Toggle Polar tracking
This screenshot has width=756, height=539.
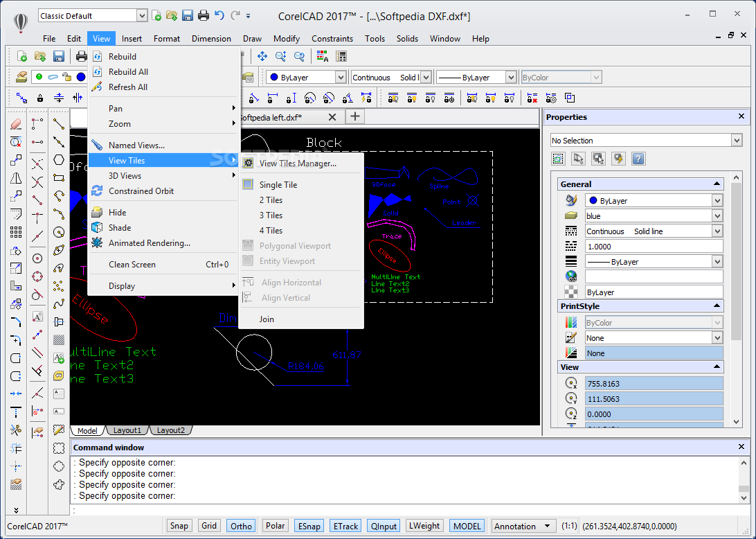276,526
